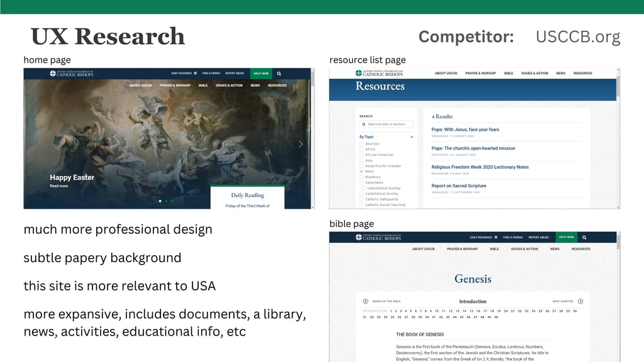The height and width of the screenshot is (362, 644).
Task: Open Daily Readings link on bible page
Action: point(481,237)
